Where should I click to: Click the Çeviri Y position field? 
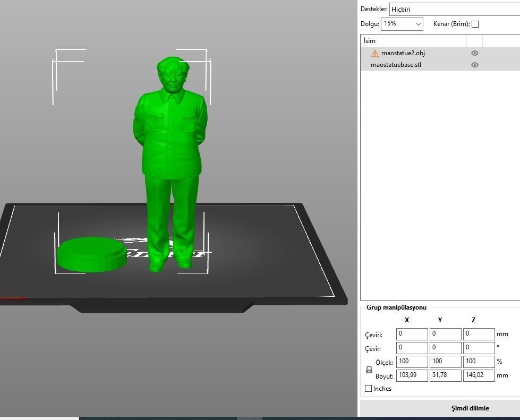tap(446, 334)
